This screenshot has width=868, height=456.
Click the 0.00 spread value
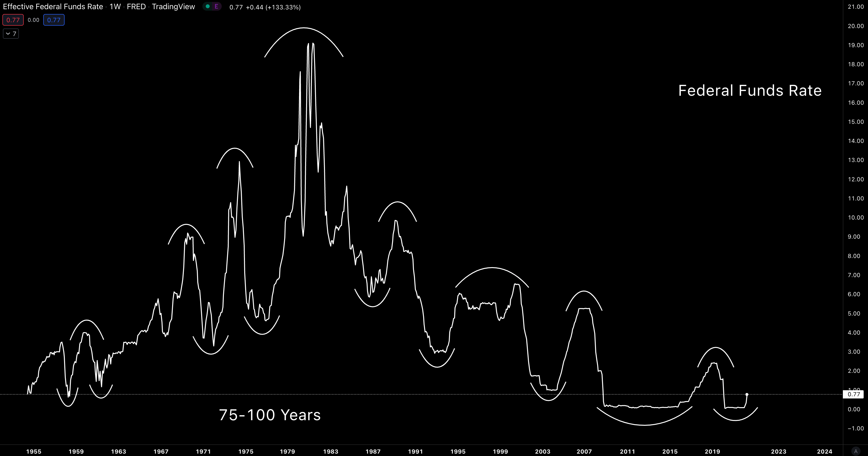pos(33,20)
